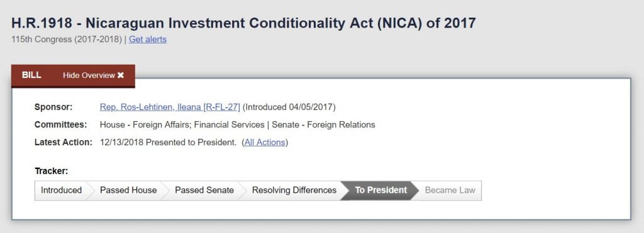Click the X icon beside Hide Overview
Screen dimensions: 644x233
click(120, 75)
